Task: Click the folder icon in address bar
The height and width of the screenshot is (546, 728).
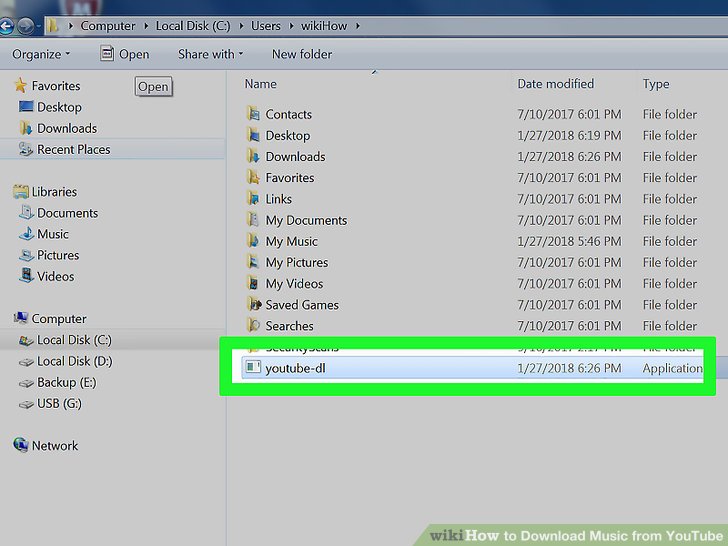Action: (x=53, y=26)
